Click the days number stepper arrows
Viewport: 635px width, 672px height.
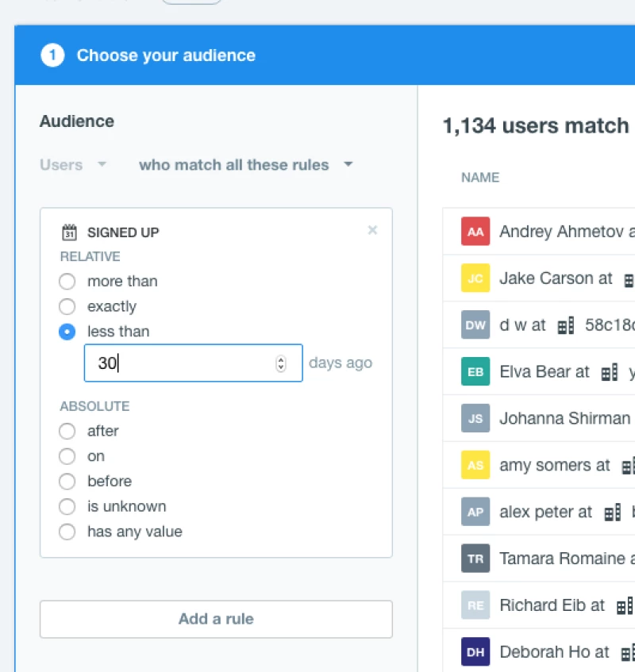tap(280, 363)
